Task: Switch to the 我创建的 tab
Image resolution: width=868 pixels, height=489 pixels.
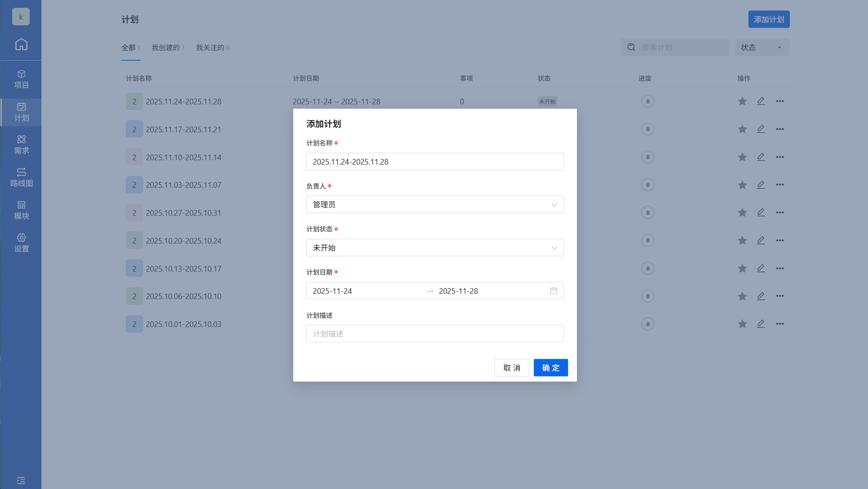Action: [168, 48]
